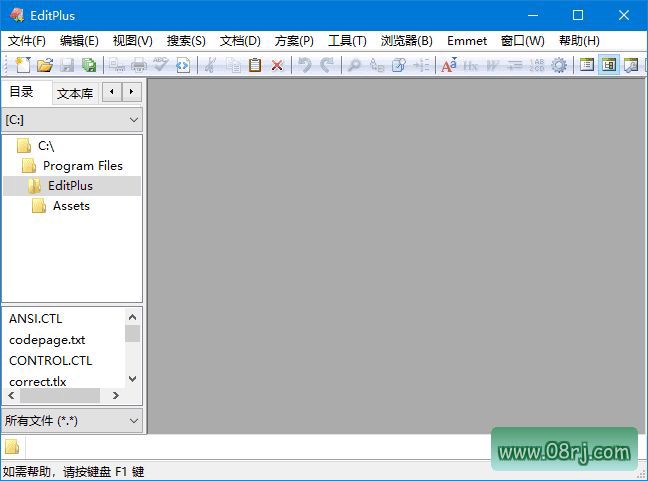Maximize the EditPlus window
Viewport: 648px width, 481px height.
point(578,15)
